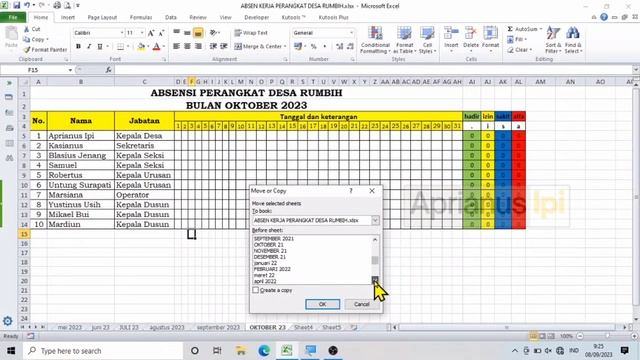Click Align Text Right icon

pyautogui.click(x=198, y=47)
